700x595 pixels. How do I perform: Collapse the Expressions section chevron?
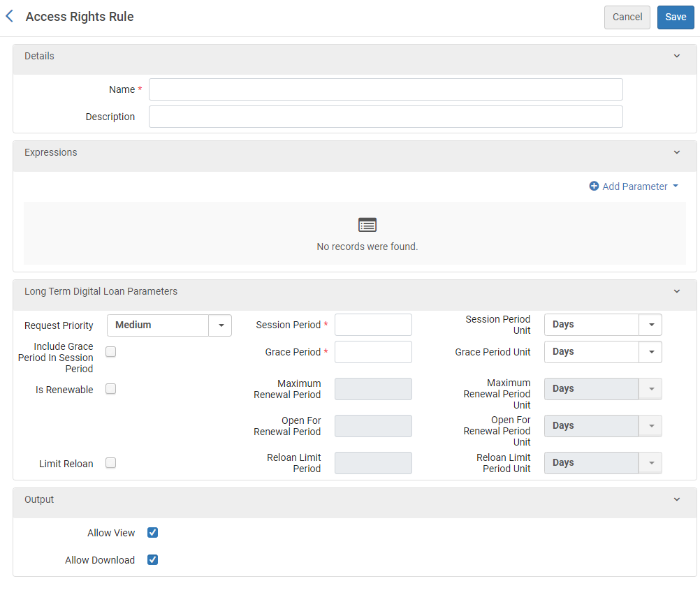tap(676, 152)
